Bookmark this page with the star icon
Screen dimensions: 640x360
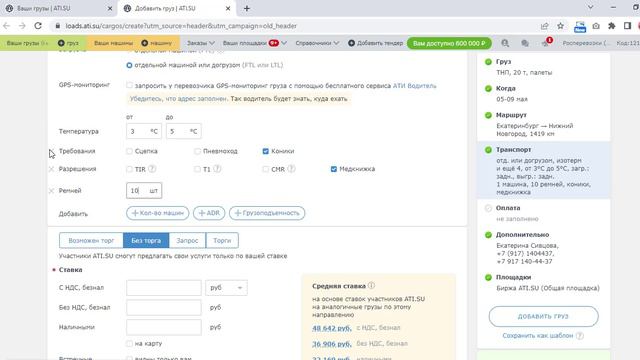pyautogui.click(x=560, y=26)
